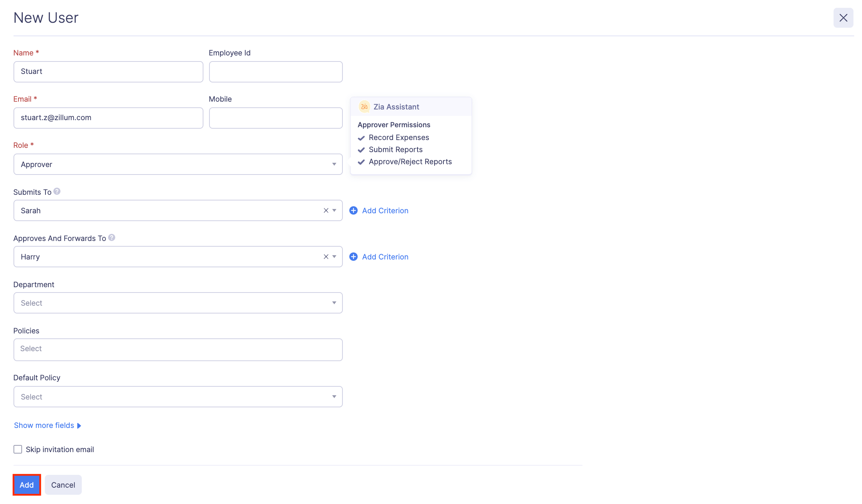Click plus icon beside Sarah's Add Criterion
Viewport: 862px width, 504px height.
[x=353, y=210]
